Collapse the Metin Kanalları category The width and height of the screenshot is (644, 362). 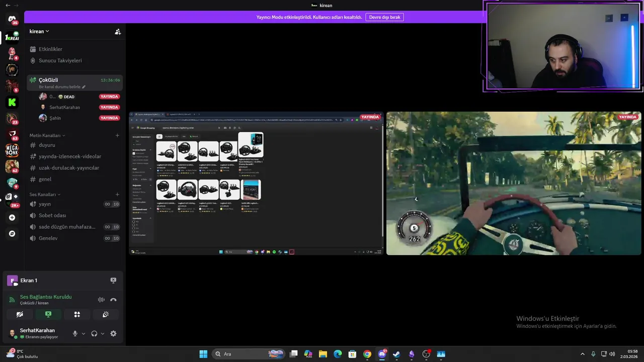pyautogui.click(x=47, y=135)
